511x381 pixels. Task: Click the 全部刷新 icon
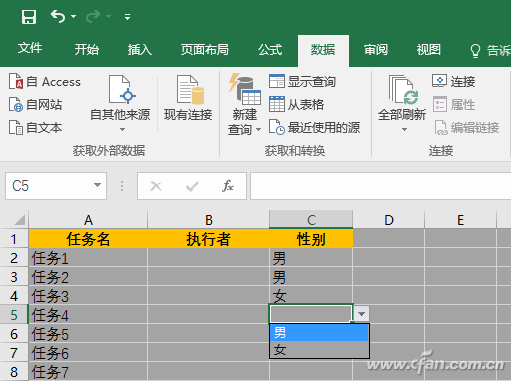click(x=402, y=91)
